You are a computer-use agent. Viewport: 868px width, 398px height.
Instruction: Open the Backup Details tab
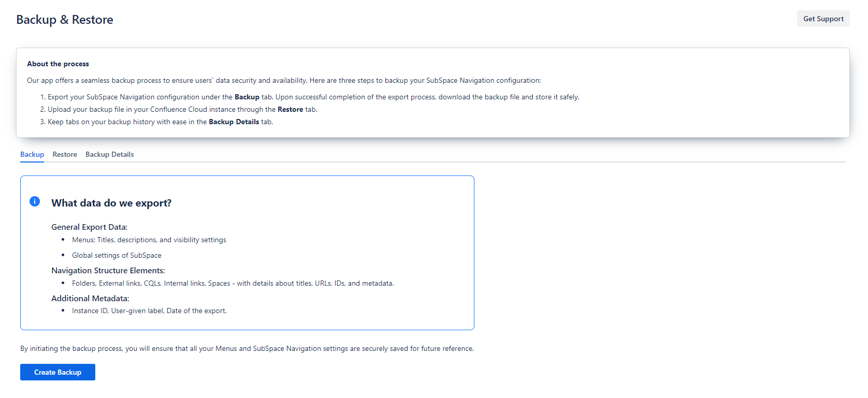click(109, 154)
